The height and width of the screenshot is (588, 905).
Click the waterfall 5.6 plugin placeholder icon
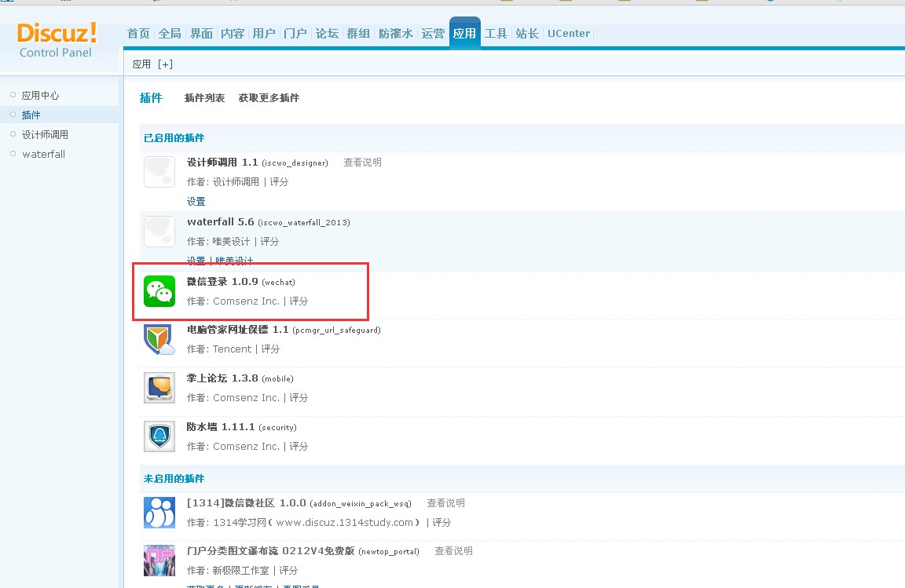point(159,232)
